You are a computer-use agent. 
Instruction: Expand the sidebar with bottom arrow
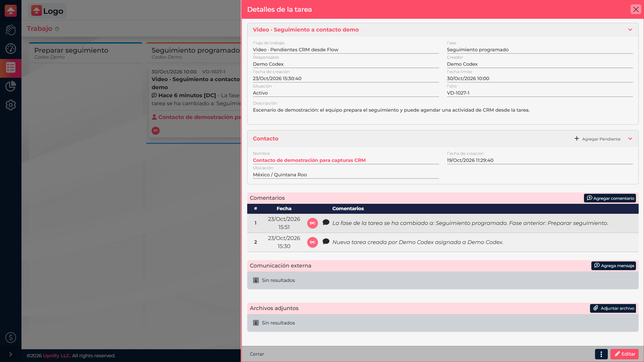(x=11, y=354)
